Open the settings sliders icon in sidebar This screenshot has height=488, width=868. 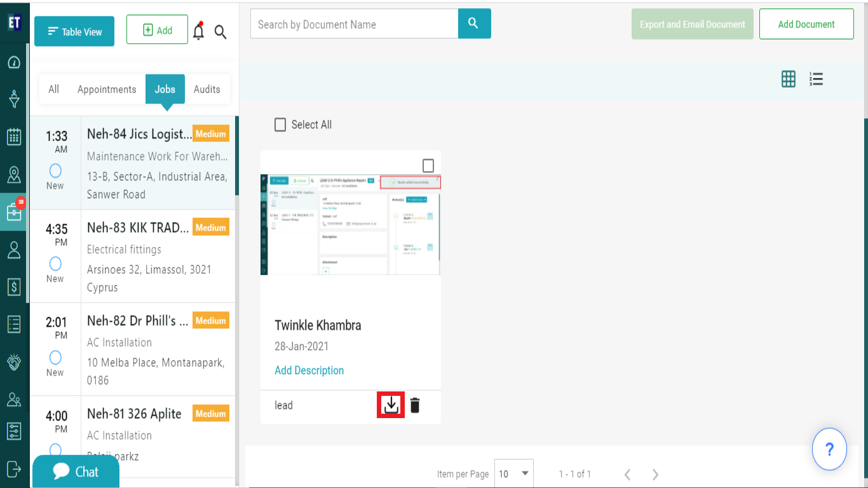(x=14, y=431)
